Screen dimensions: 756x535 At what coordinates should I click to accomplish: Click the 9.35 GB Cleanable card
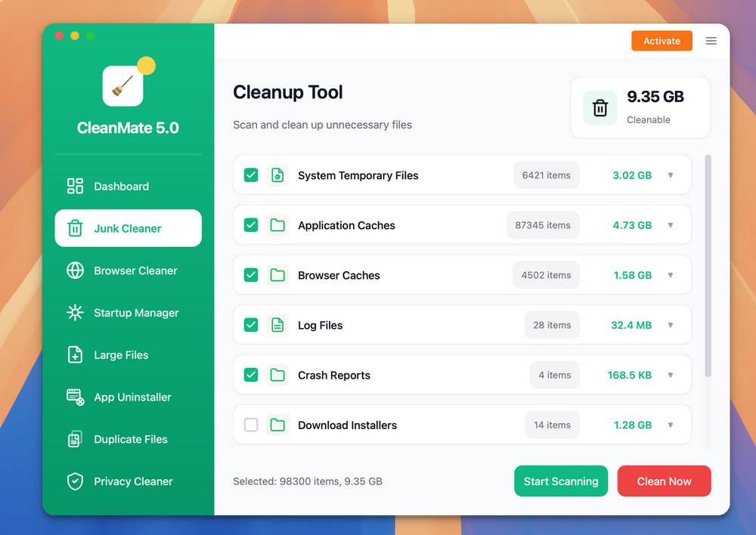(x=640, y=107)
